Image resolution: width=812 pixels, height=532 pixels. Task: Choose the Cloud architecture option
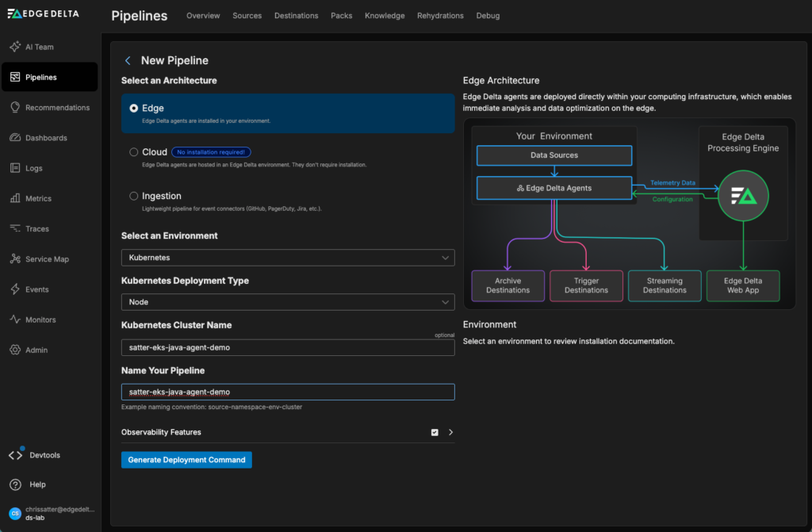tap(133, 152)
